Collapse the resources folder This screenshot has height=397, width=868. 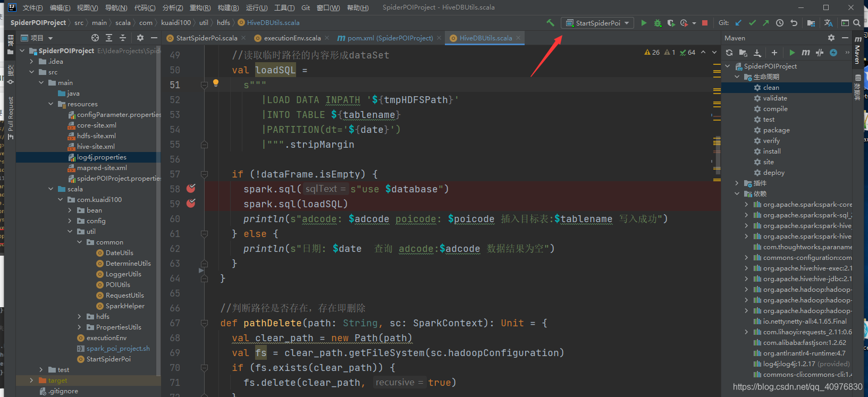pyautogui.click(x=51, y=104)
